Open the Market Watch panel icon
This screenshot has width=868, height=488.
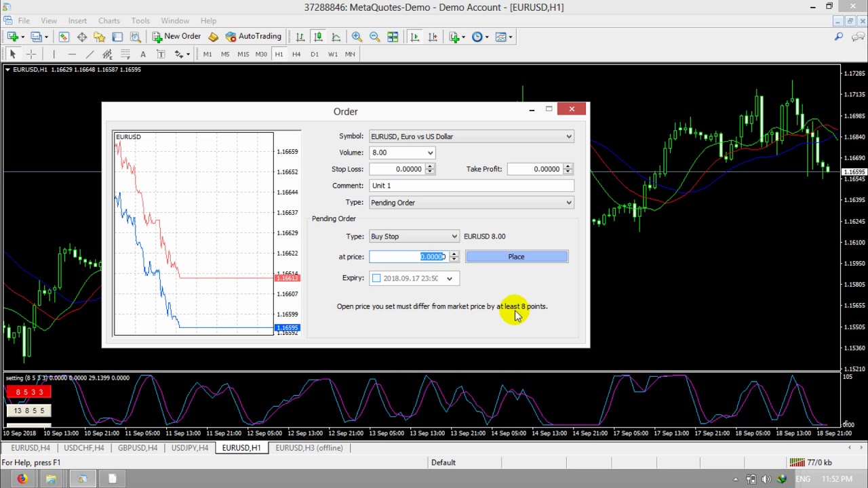(x=64, y=37)
